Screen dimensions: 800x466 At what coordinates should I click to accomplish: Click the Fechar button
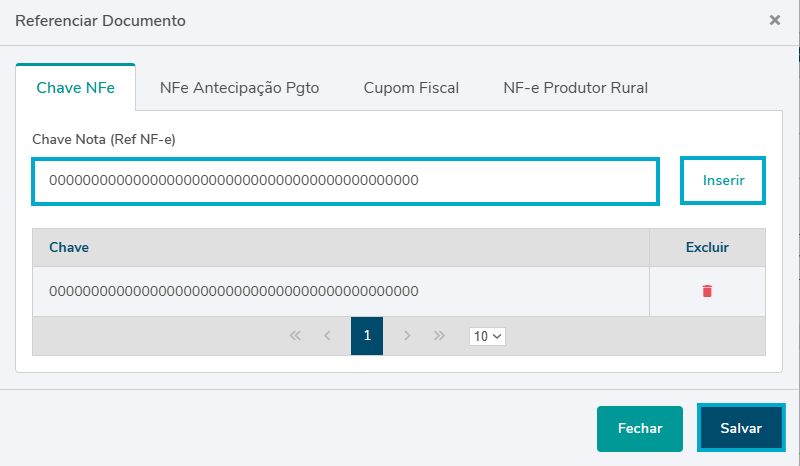tap(640, 428)
